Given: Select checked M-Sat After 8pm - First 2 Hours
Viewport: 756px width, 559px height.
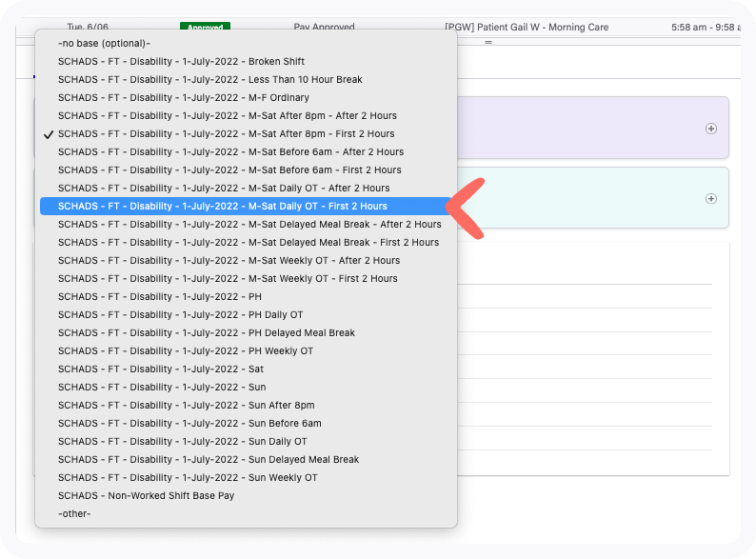Looking at the screenshot, I should tap(226, 134).
